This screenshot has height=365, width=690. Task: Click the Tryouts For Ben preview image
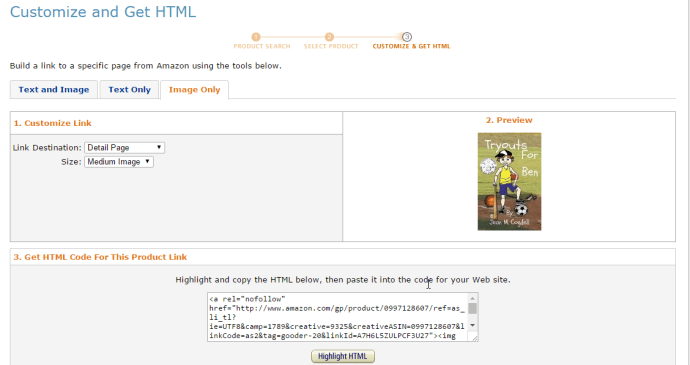coord(510,181)
